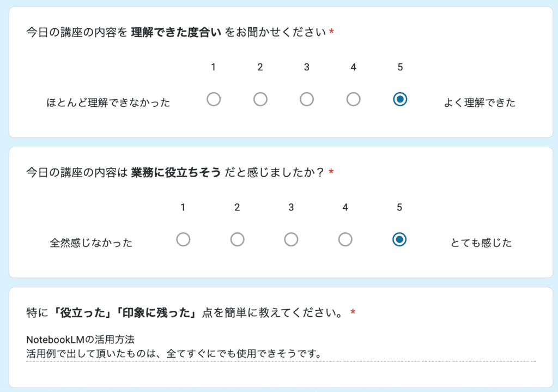
Task: Select rating 2 for the understanding question
Action: (x=260, y=99)
